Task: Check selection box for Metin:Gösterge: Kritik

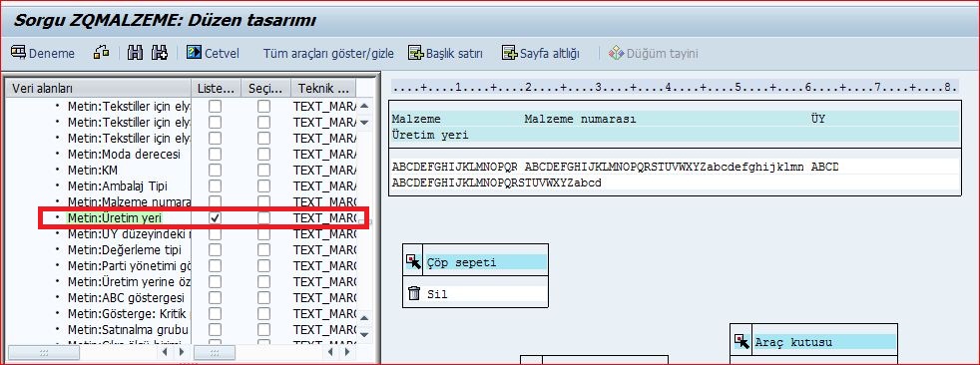Action: click(264, 313)
